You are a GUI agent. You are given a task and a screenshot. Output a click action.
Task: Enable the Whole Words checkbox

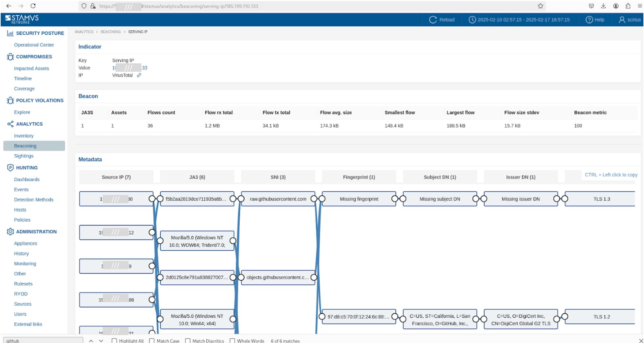coord(233,341)
